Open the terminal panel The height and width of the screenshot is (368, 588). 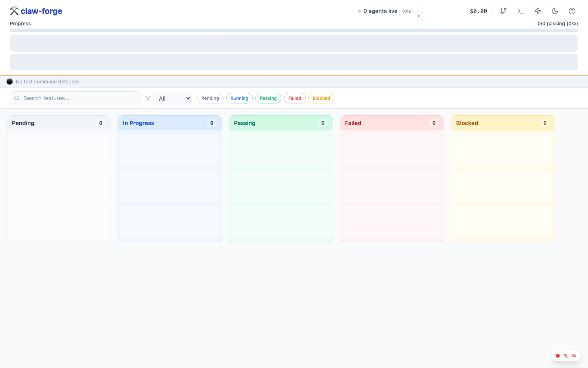(521, 11)
